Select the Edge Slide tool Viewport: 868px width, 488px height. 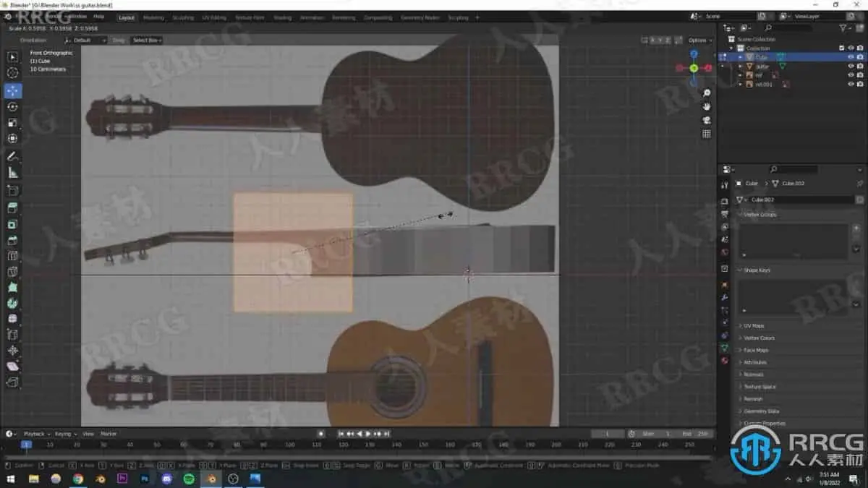pos(12,335)
